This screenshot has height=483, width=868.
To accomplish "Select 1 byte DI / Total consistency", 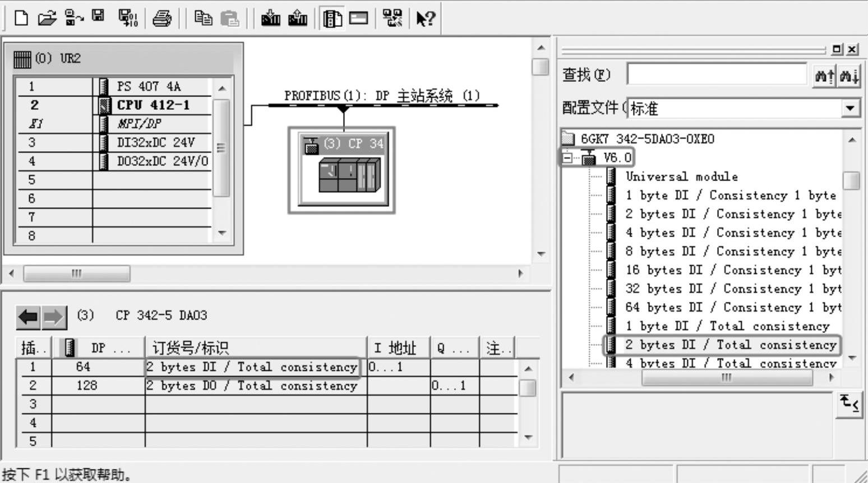I will tap(727, 326).
